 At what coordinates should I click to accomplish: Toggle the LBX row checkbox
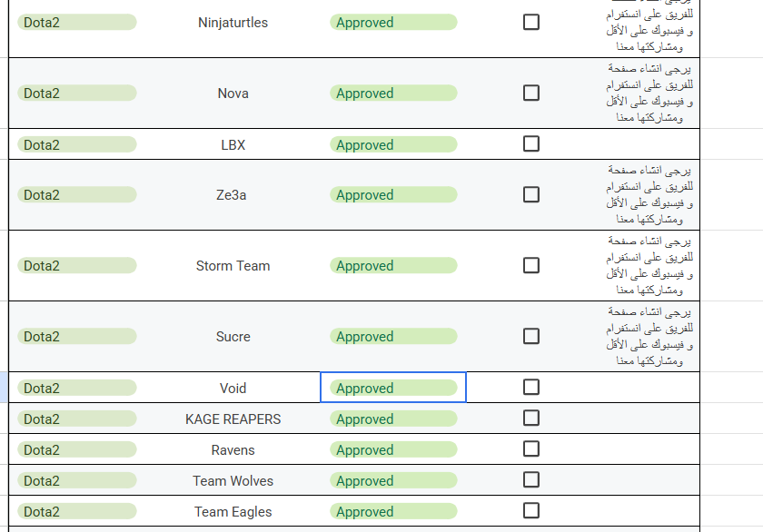pos(531,144)
